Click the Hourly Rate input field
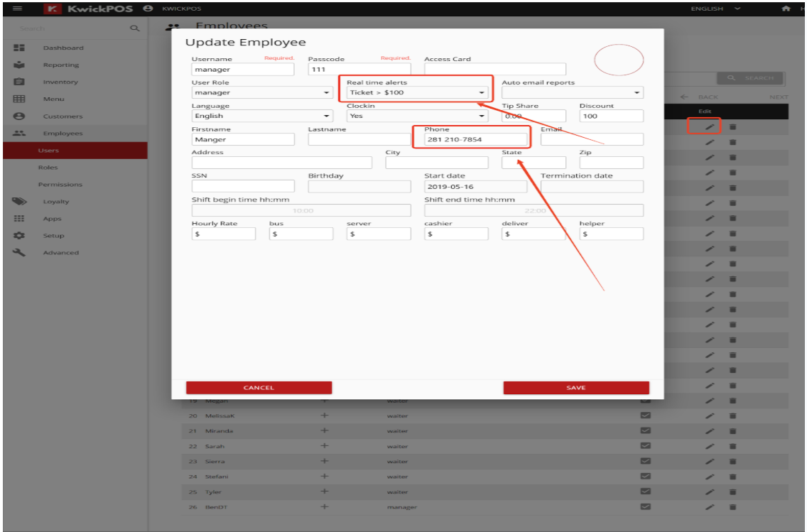Image resolution: width=807 pixels, height=532 pixels. click(x=223, y=234)
